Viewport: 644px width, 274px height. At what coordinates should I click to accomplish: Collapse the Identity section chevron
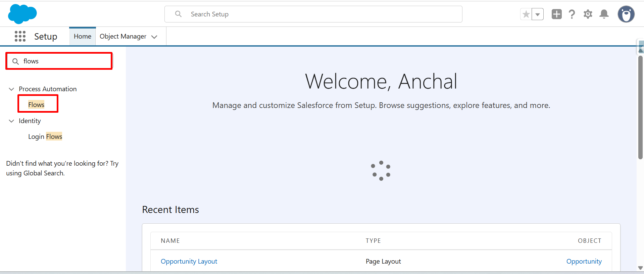pyautogui.click(x=11, y=121)
